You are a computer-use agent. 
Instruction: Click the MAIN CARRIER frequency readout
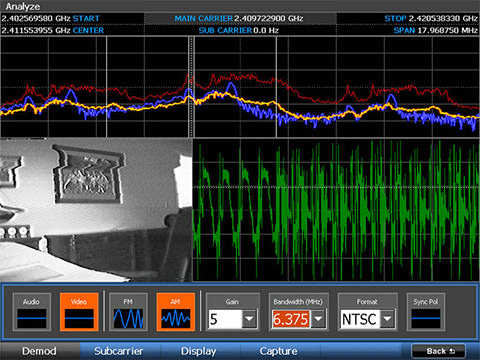point(239,18)
